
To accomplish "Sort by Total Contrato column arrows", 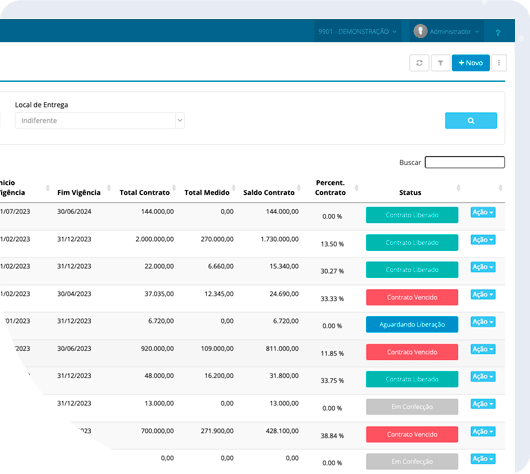I will click(x=174, y=188).
